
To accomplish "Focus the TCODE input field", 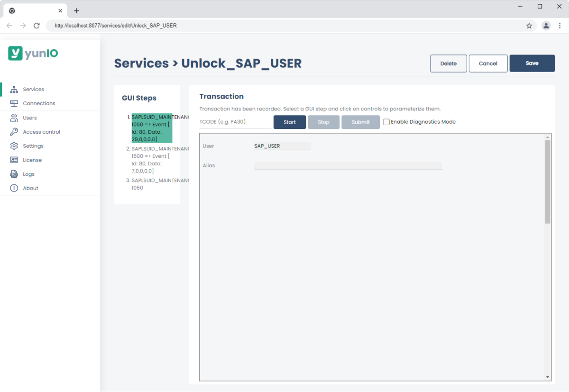I will pyautogui.click(x=235, y=122).
